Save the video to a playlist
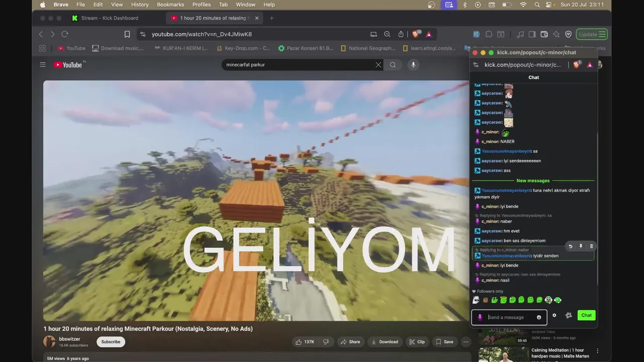Viewport: 644px width, 362px height. pyautogui.click(x=444, y=342)
